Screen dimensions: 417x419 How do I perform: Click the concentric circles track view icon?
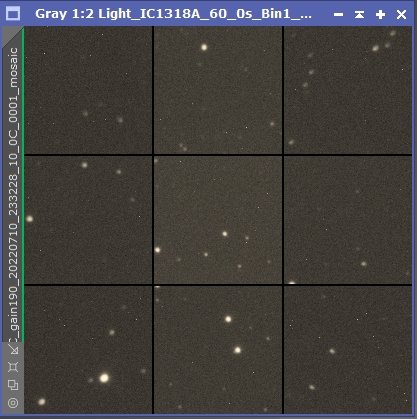pos(13,403)
